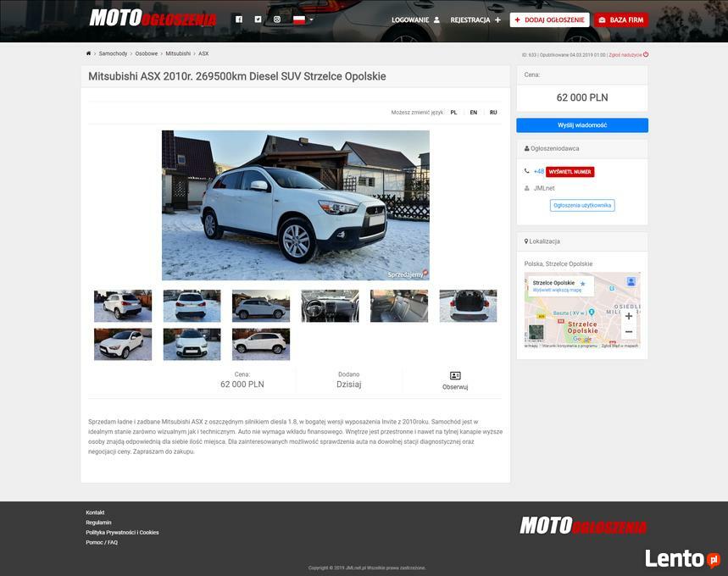Open the Mitsubishi breadcrumb
Viewport: 728px width, 576px height.
click(x=178, y=54)
